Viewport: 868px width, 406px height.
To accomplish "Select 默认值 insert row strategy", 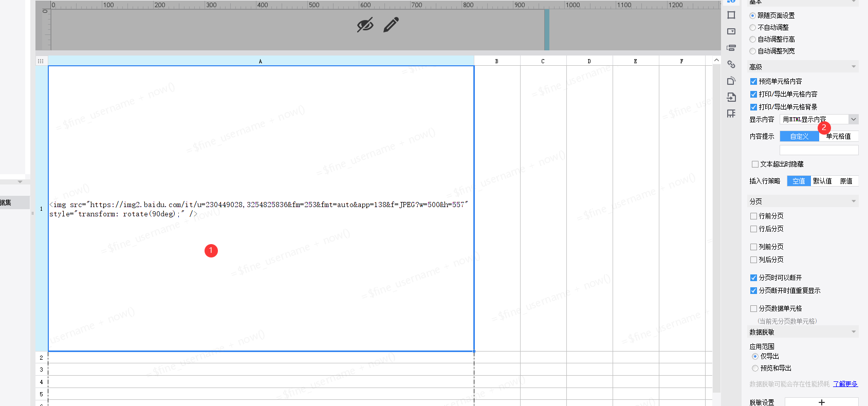I will [822, 181].
